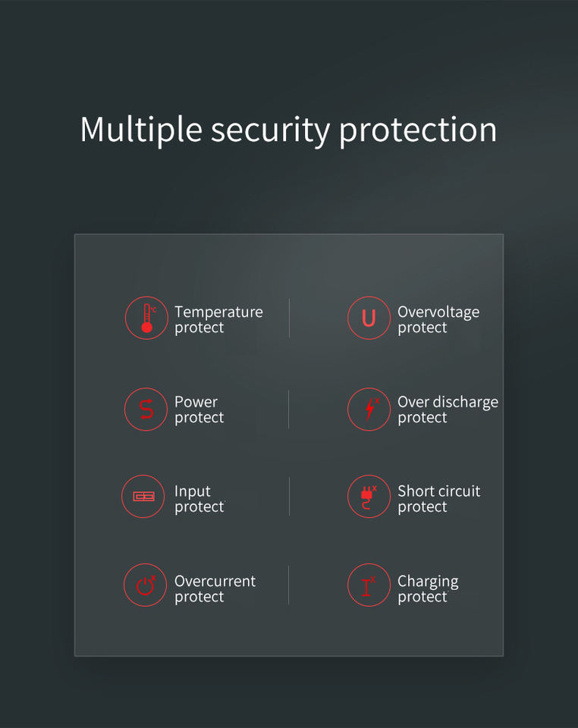Click the Overvoltage U icon

pos(369,318)
